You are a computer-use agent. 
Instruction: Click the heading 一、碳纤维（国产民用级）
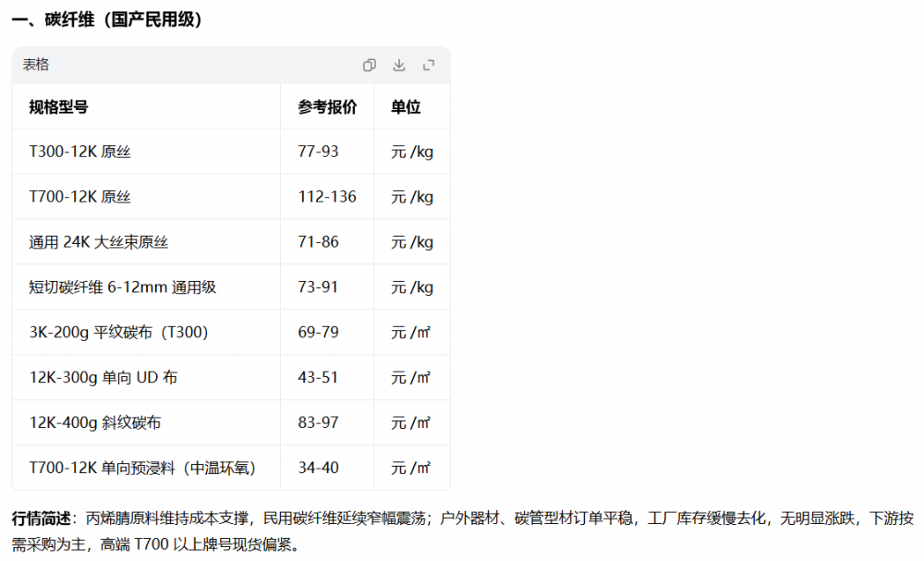(x=106, y=19)
